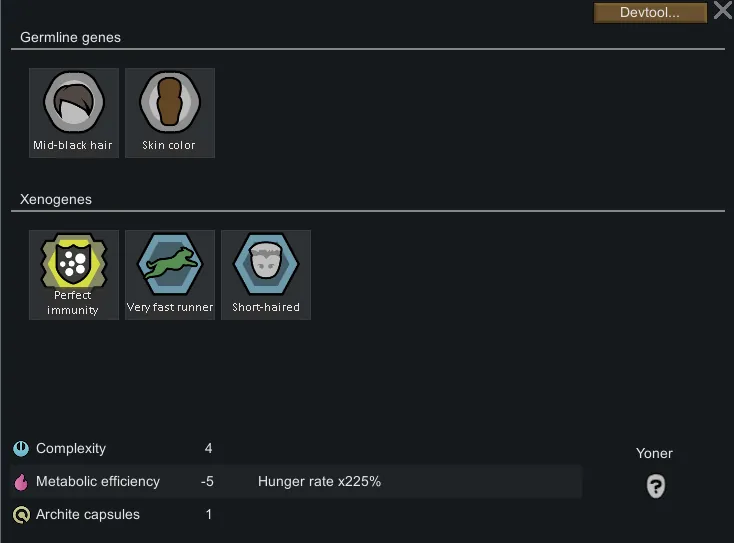Click the Archite capsules label
The height and width of the screenshot is (543, 734).
(x=88, y=515)
